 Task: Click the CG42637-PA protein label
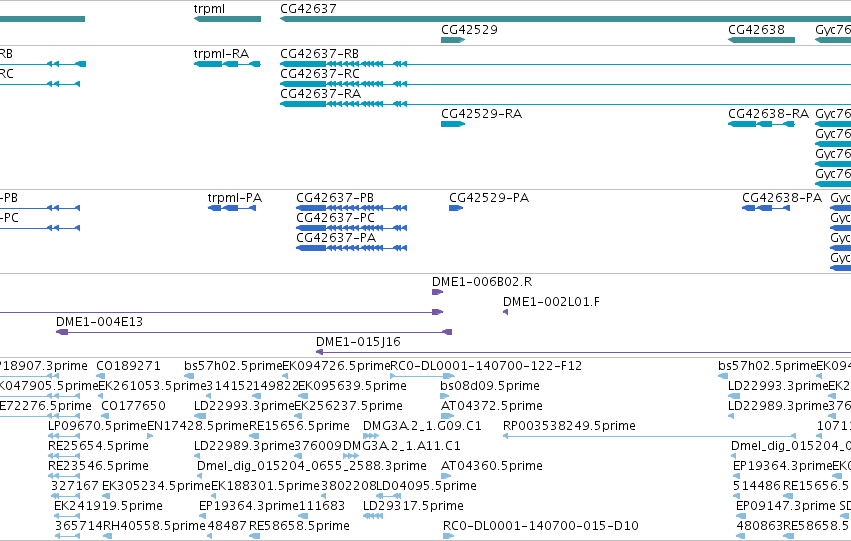click(335, 238)
